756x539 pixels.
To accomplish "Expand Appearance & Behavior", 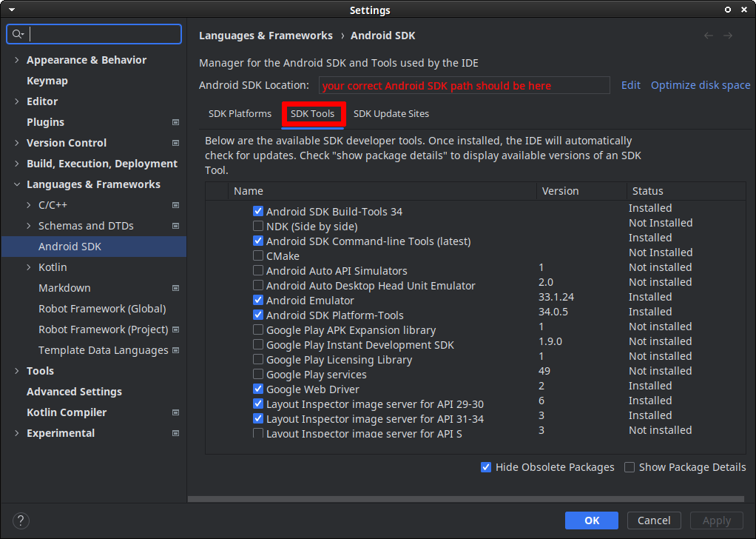I will click(x=17, y=60).
